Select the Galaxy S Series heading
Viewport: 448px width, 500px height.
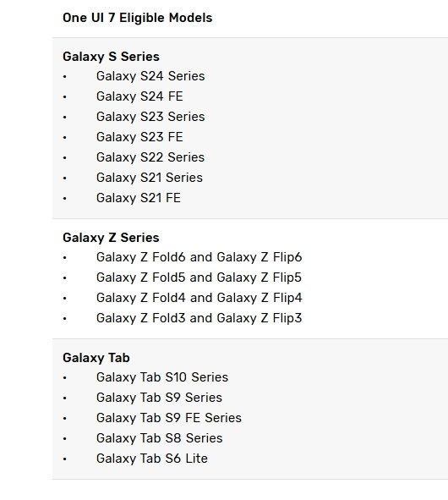[111, 57]
